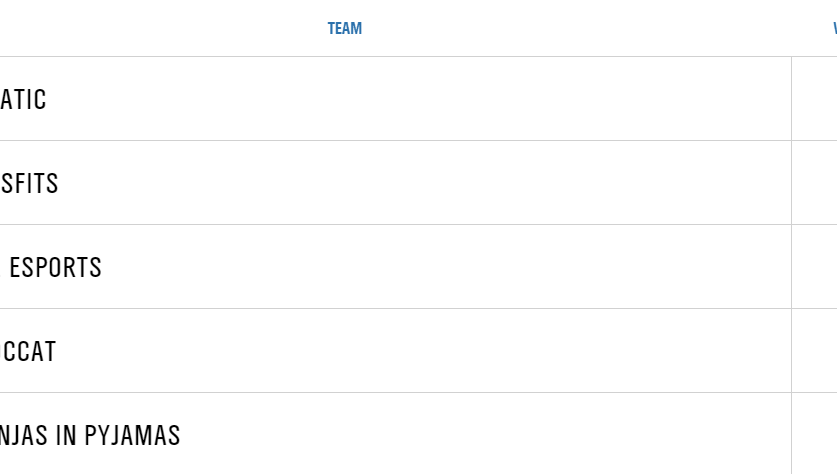837x474 pixels.
Task: Select the second-column cell in the "ESPORTS" row
Action: point(815,267)
